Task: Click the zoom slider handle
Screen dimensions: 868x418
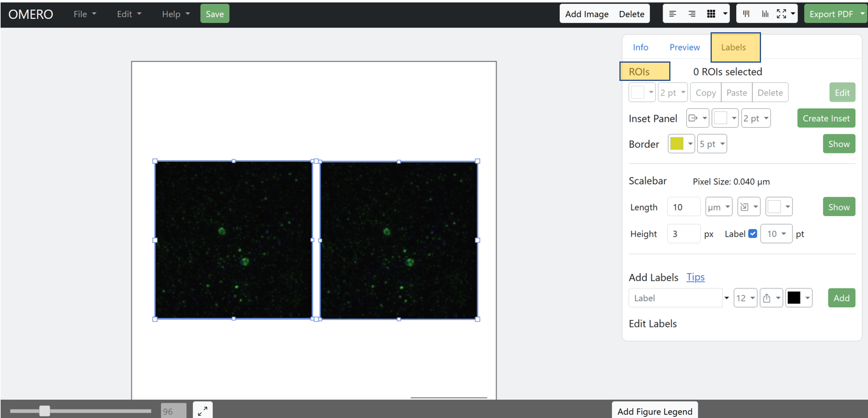Action: 44,411
